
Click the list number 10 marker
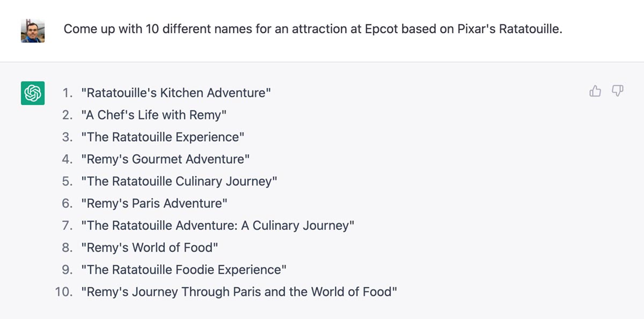63,292
